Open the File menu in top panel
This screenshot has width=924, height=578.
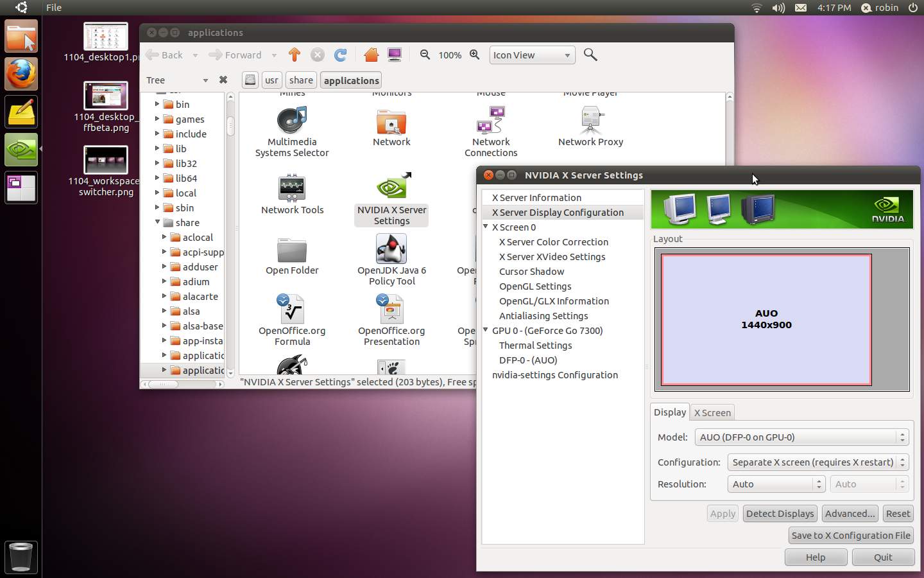coord(54,8)
